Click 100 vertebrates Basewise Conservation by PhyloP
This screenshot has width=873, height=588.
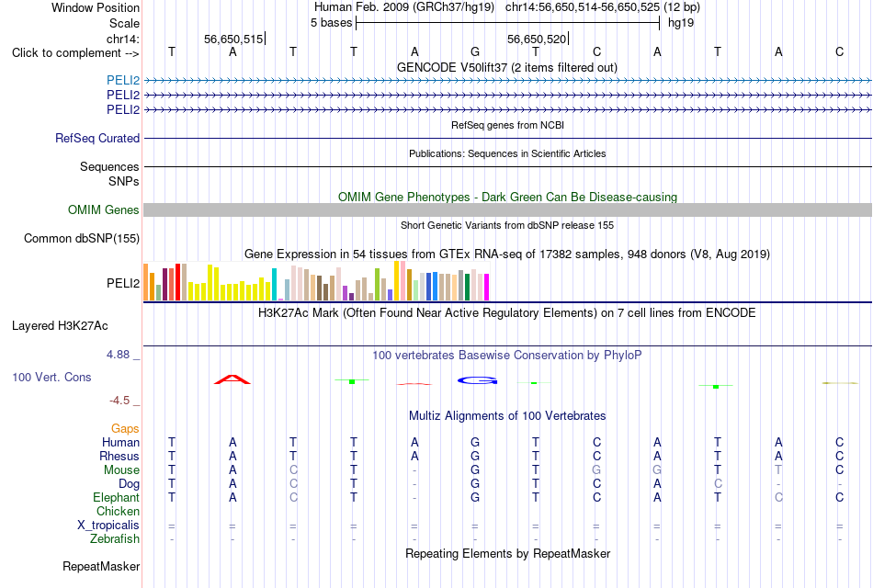pos(507,356)
